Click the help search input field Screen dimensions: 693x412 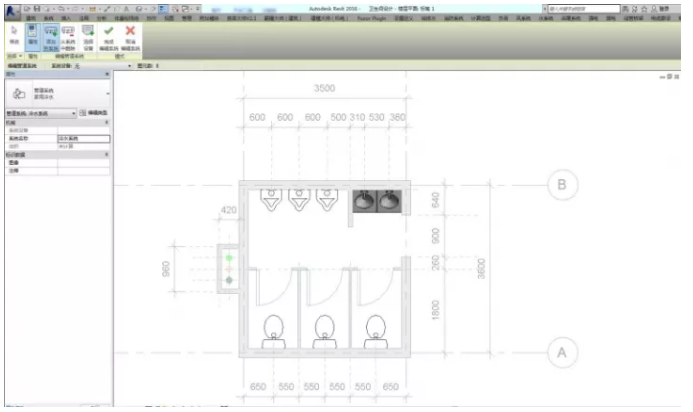584,9
